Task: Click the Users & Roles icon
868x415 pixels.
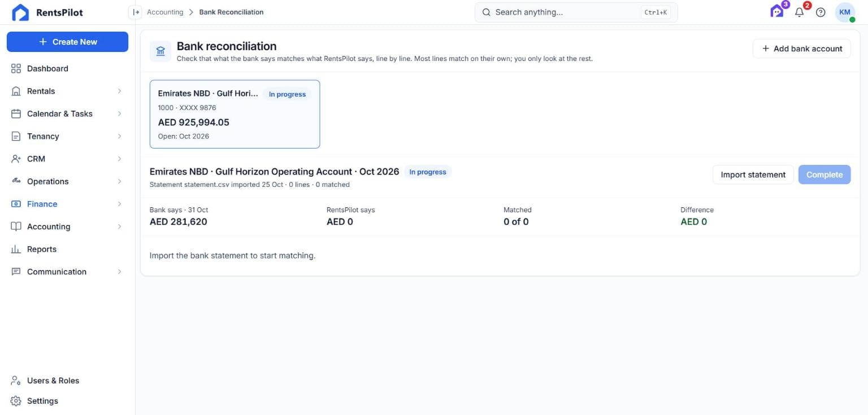Action: coord(16,381)
